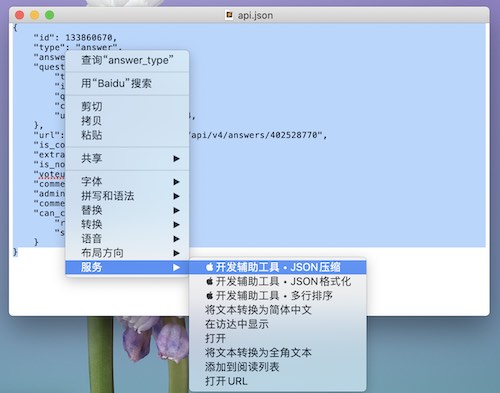Choose 打开 in services submenu

[x=278, y=339]
